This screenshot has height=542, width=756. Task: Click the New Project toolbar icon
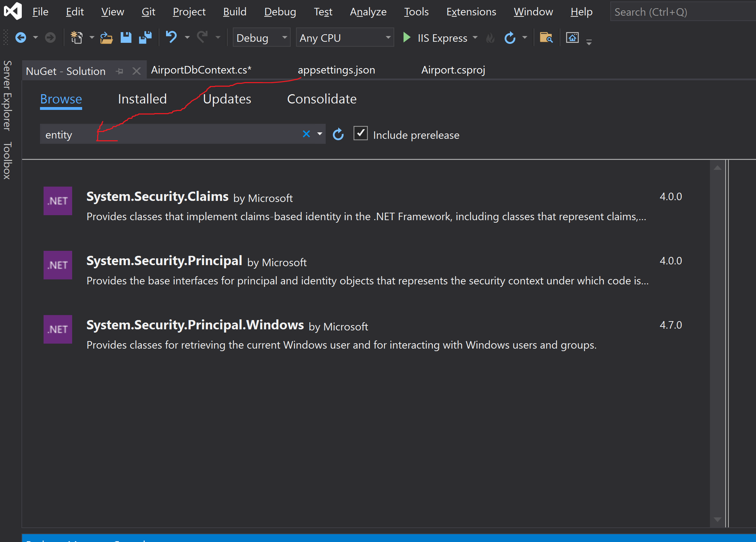click(x=76, y=37)
